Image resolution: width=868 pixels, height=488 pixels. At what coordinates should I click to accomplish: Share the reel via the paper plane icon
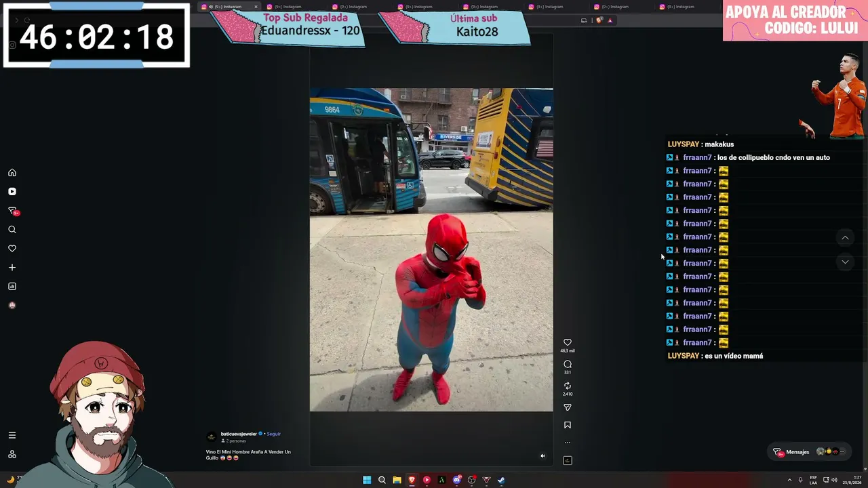pyautogui.click(x=568, y=407)
